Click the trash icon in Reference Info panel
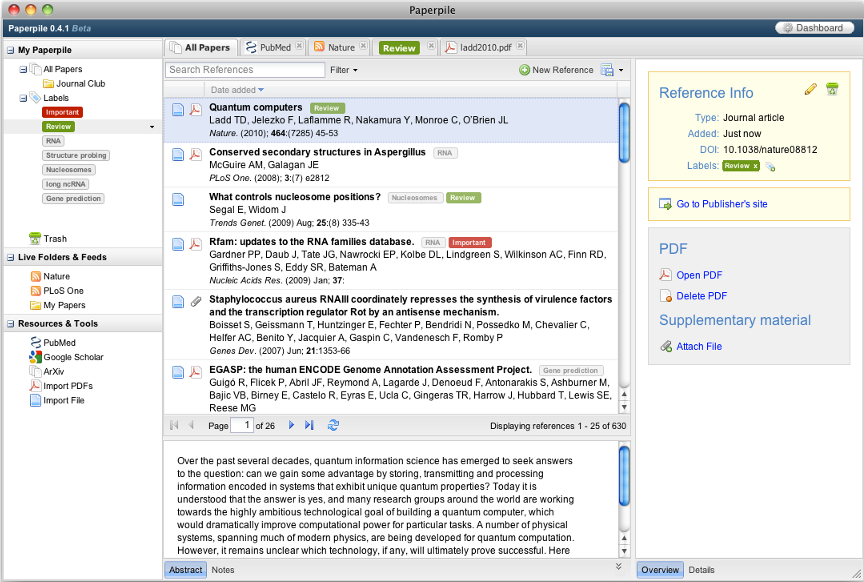 point(831,90)
